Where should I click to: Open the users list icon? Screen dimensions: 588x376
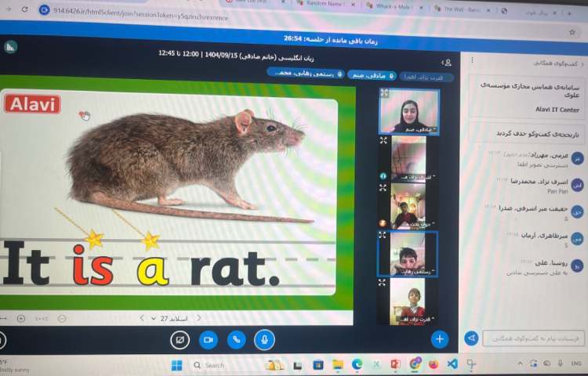coord(447,63)
